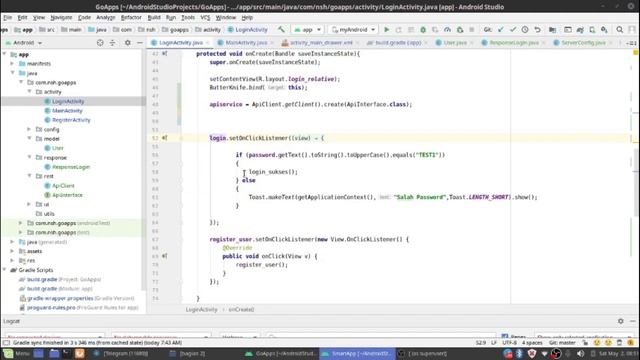Select ApiInterface in the project tree
Screen dimensions: 640x360
67,195
